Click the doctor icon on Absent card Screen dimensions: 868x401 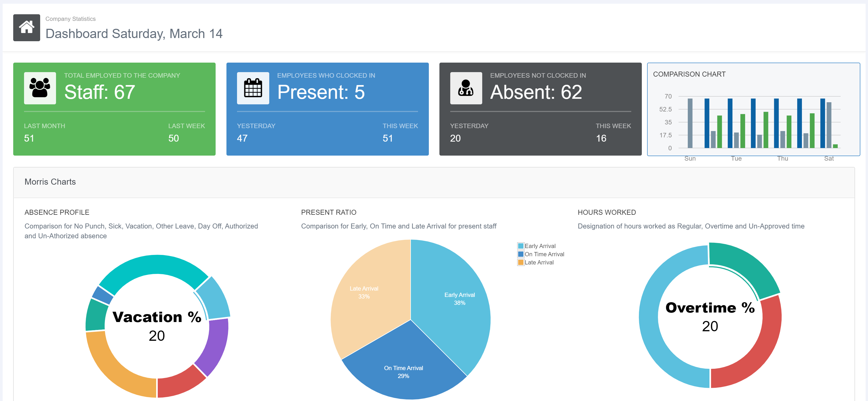466,88
